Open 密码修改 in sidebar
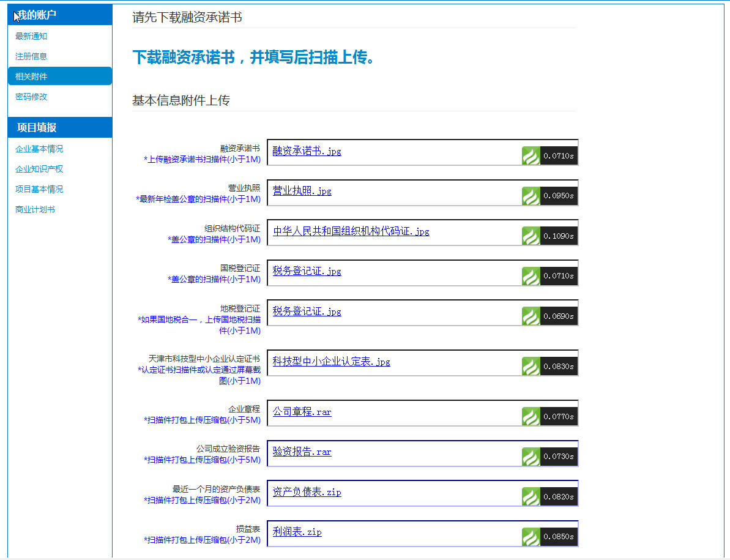 pos(31,97)
